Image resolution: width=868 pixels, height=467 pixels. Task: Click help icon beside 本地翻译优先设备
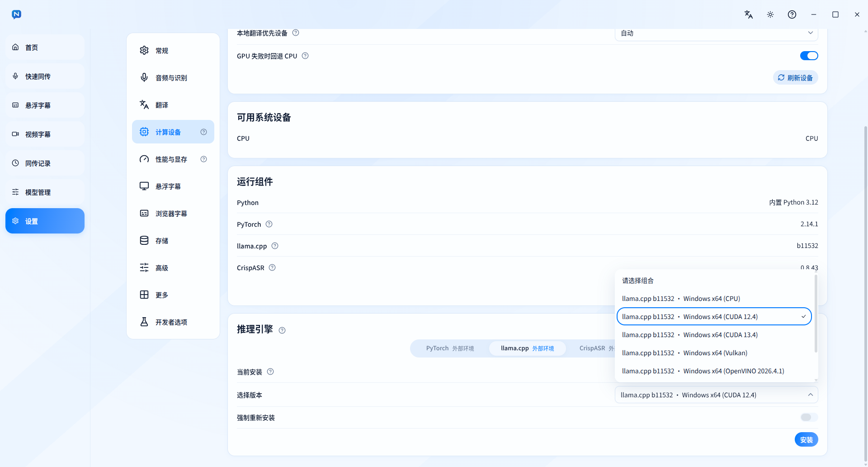click(x=296, y=33)
